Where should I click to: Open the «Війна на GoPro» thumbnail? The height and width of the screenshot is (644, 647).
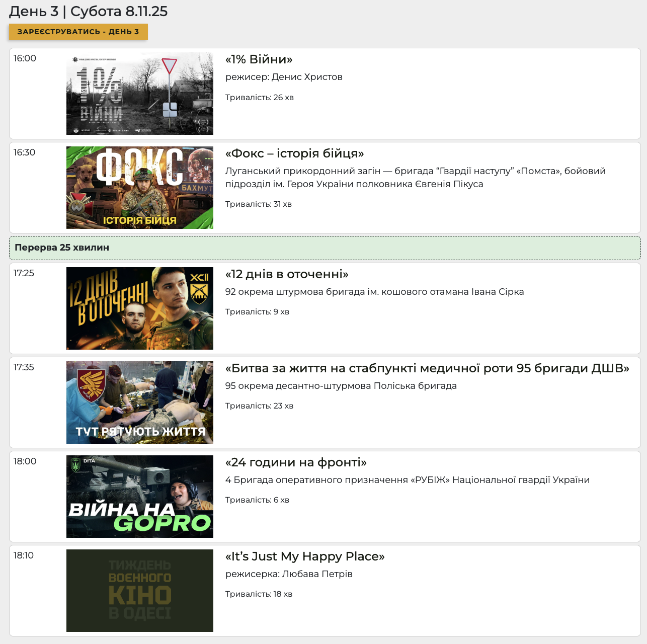point(140,497)
